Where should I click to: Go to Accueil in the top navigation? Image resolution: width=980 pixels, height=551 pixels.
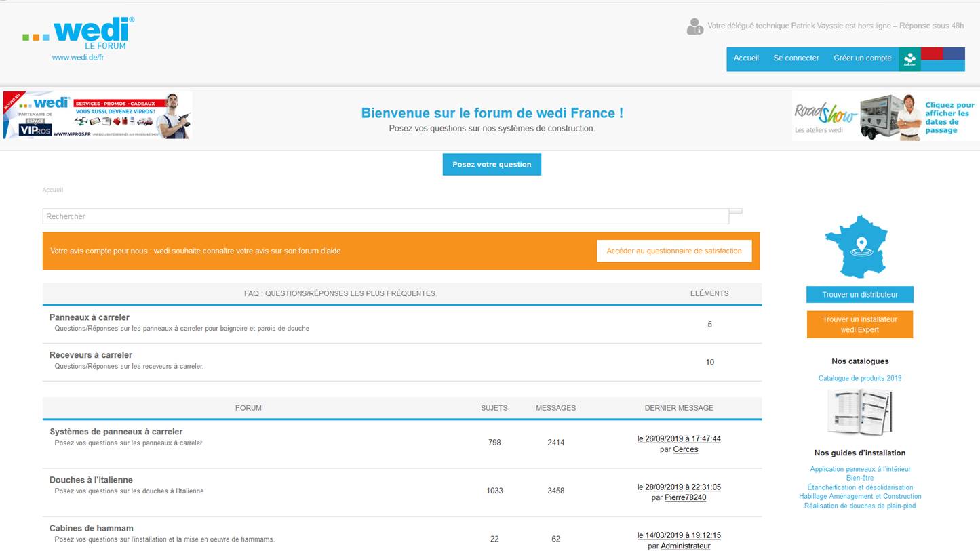click(x=746, y=58)
